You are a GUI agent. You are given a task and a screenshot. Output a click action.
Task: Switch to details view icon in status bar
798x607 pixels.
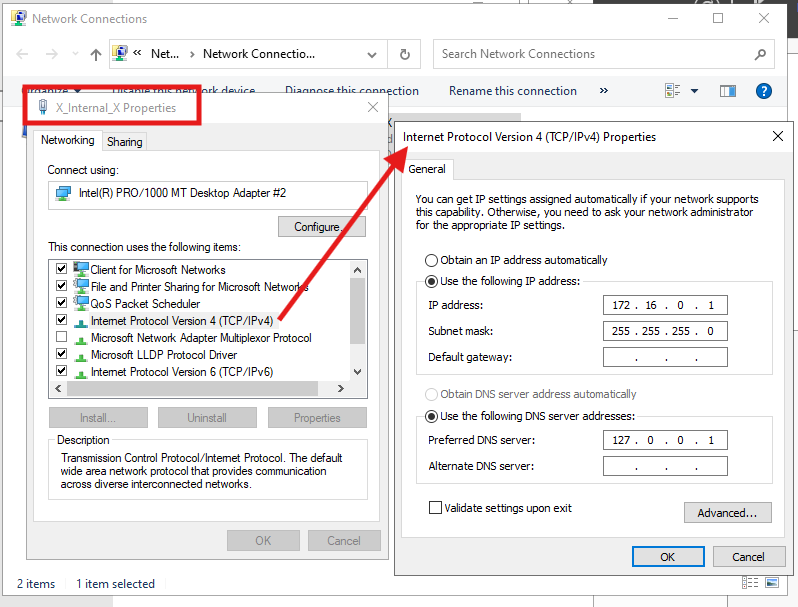tap(750, 583)
